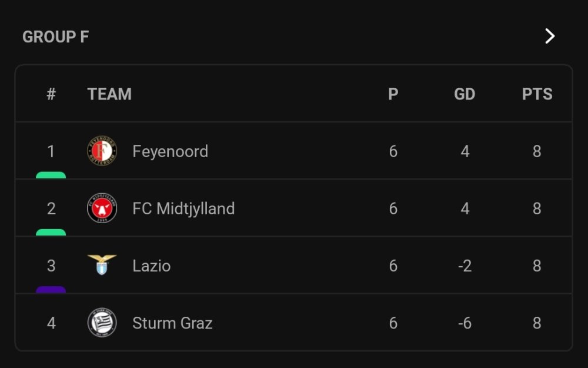
Task: Click the Sturm Graz club crest
Action: tap(102, 323)
